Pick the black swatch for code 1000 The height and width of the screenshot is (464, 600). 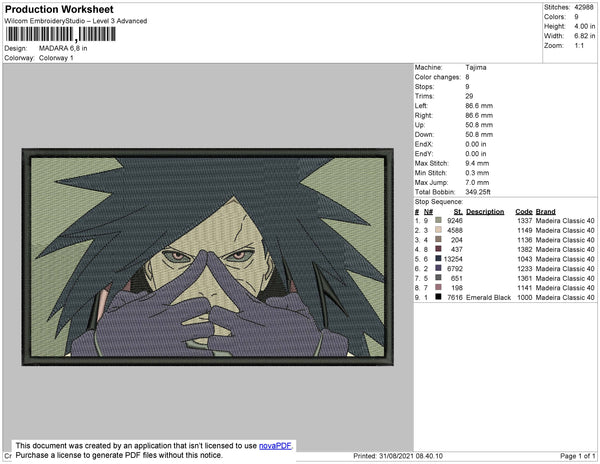coord(439,297)
